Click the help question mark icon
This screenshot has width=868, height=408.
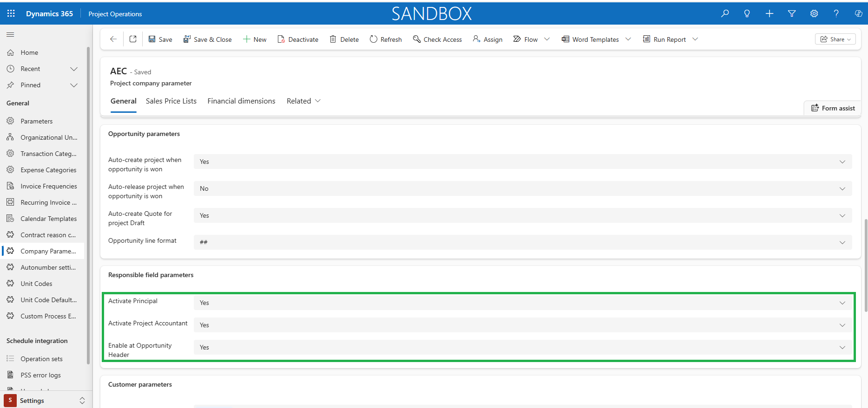836,13
